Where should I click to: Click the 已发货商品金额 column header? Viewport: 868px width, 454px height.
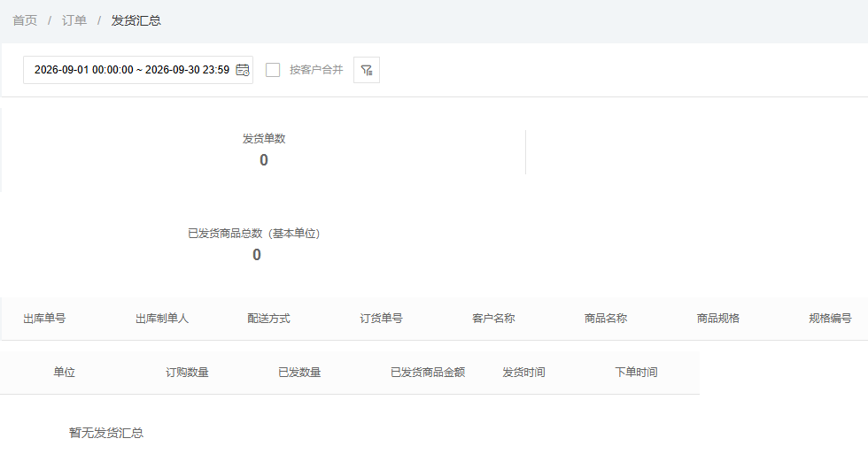pyautogui.click(x=428, y=373)
